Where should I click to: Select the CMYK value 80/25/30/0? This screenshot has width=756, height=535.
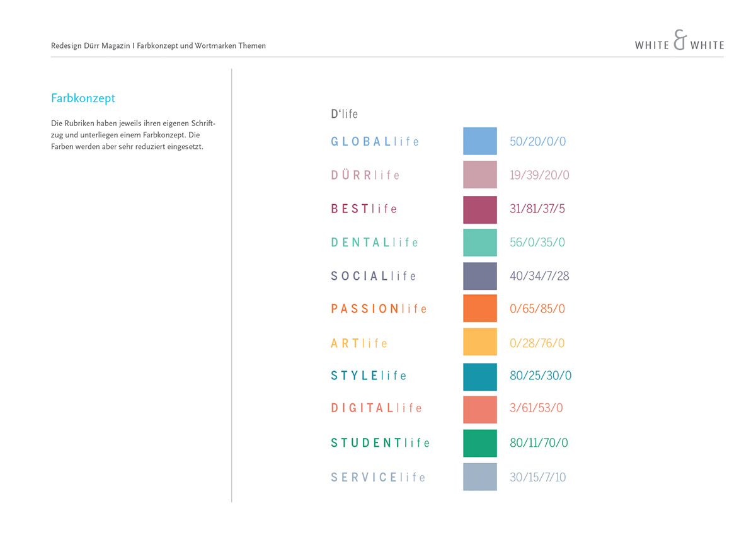(x=540, y=376)
